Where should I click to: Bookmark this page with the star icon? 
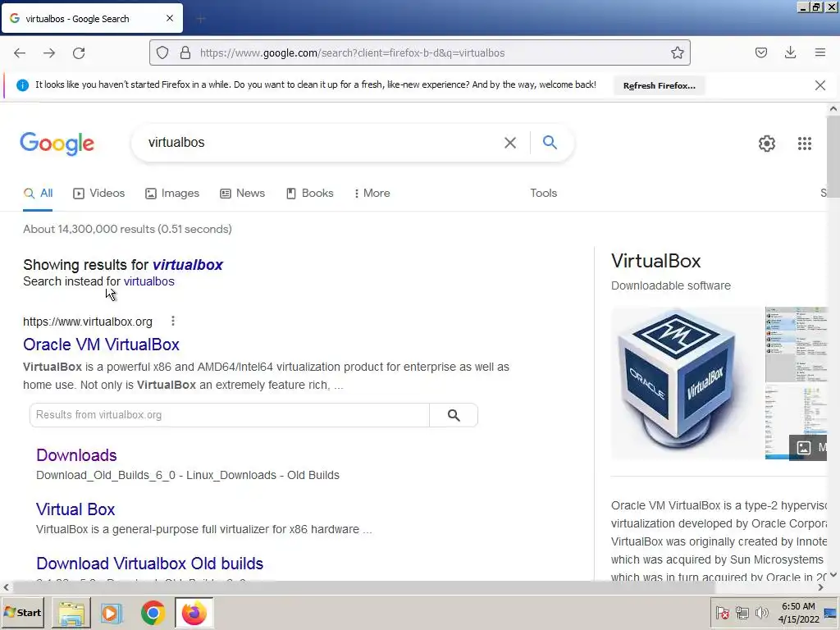pyautogui.click(x=677, y=52)
